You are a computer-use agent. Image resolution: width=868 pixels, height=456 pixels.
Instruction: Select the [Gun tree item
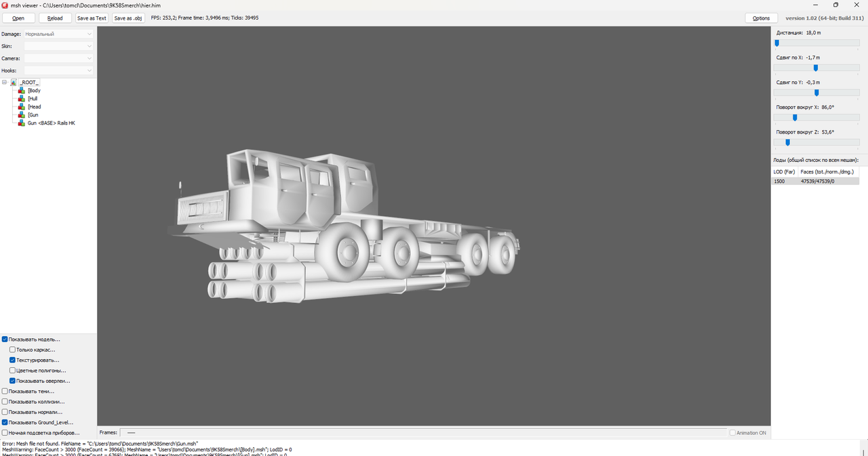point(33,115)
